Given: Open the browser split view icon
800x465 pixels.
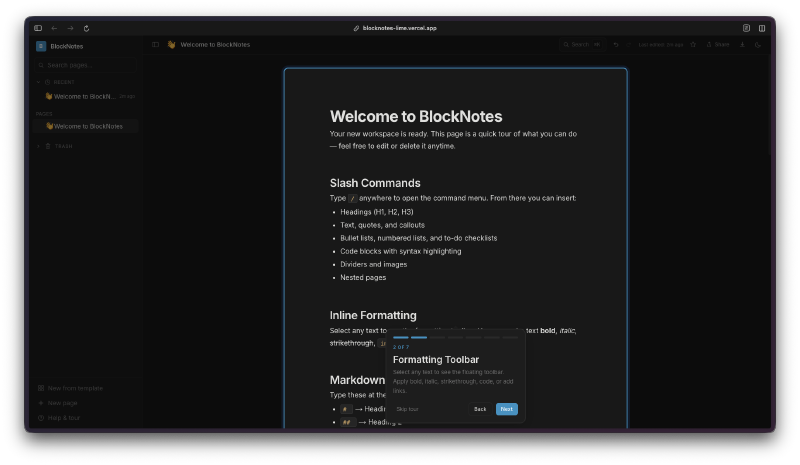Looking at the screenshot, I should click(762, 28).
